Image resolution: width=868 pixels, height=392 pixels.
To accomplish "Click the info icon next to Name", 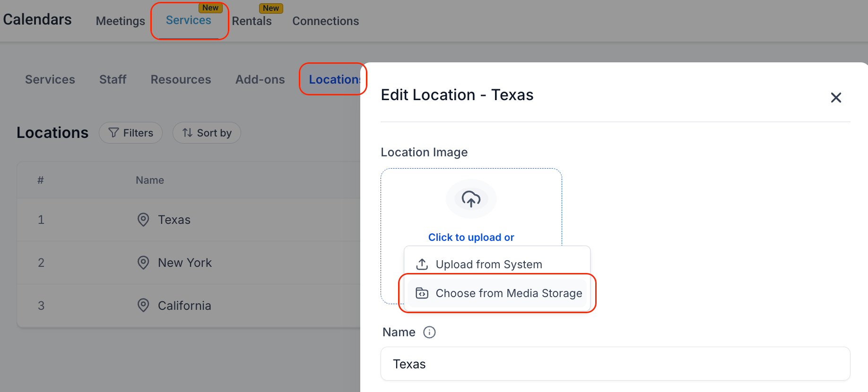I will pyautogui.click(x=429, y=332).
